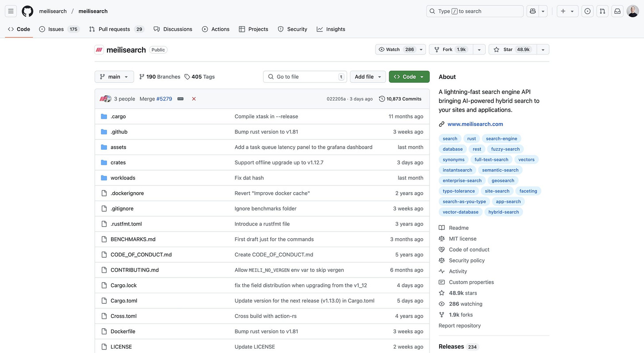Open the Cargo.toml file
Viewport: 644px width, 353px height.
pos(124,301)
